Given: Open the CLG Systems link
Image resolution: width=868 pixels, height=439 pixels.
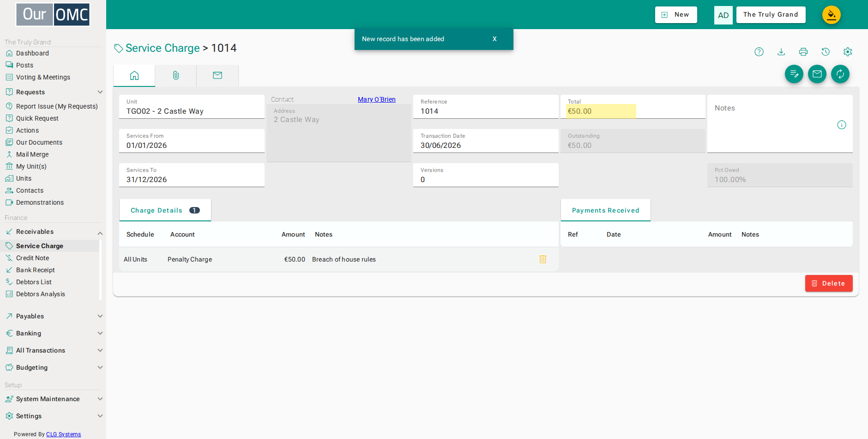Looking at the screenshot, I should [63, 434].
